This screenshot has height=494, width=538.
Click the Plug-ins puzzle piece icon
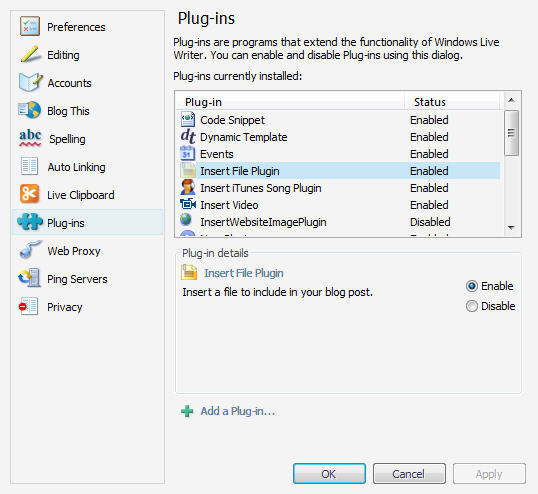[x=30, y=222]
